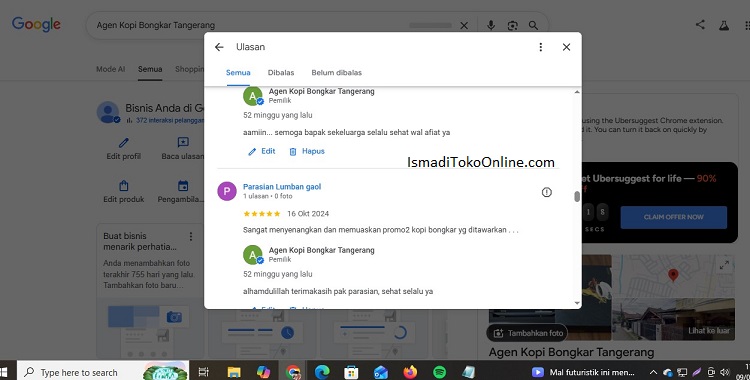Click the review date 16 Okt 2024
This screenshot has height=380, width=750.
pyautogui.click(x=308, y=213)
